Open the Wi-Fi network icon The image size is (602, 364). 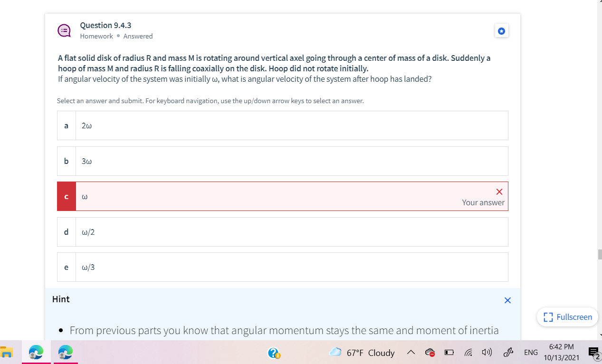tap(468, 353)
